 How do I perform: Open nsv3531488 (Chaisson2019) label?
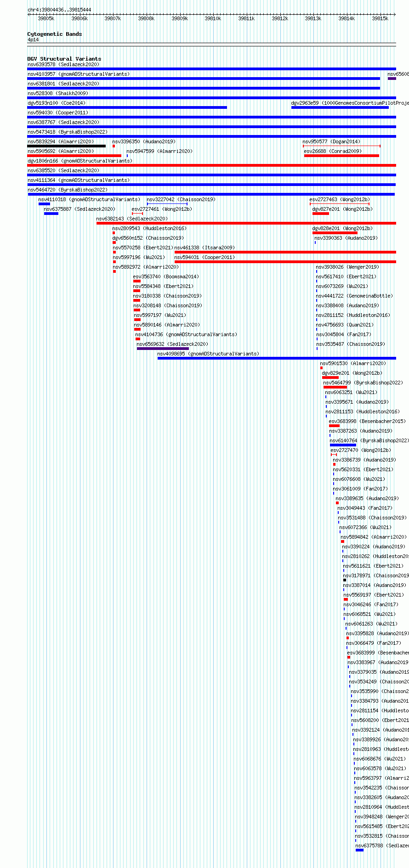coord(372,518)
